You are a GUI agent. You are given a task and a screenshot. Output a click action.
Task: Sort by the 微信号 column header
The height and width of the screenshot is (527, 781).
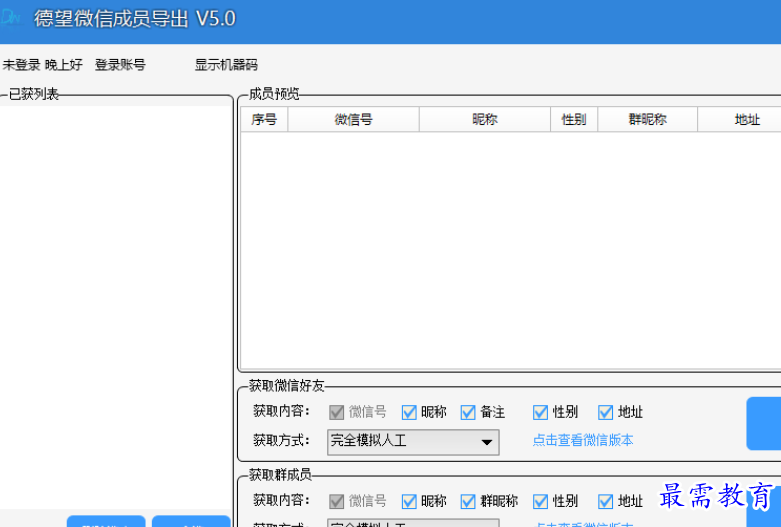[354, 120]
